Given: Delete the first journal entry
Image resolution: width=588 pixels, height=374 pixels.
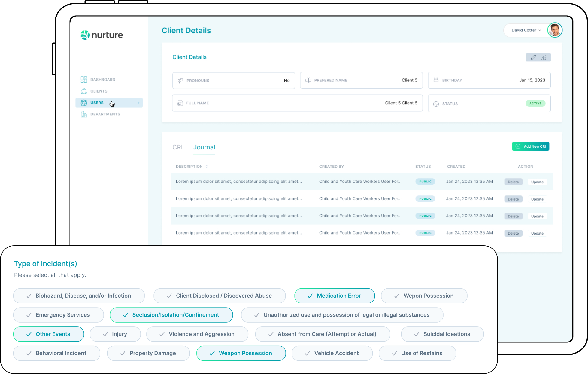Looking at the screenshot, I should pos(513,182).
